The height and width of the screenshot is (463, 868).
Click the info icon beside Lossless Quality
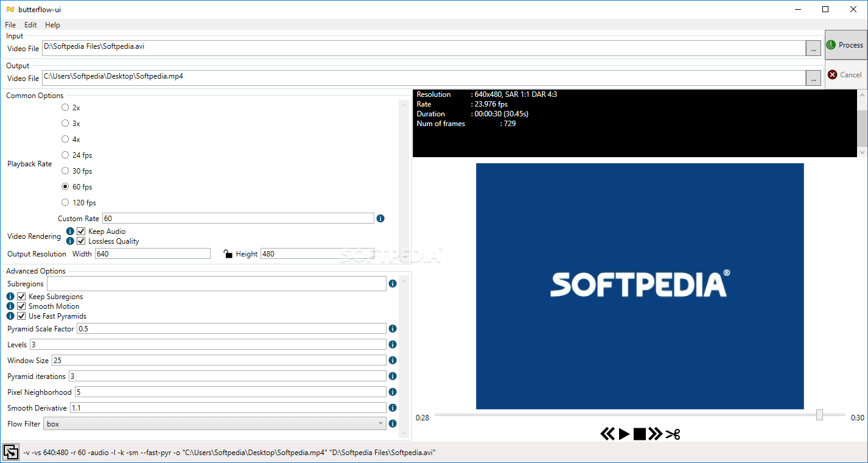(x=70, y=241)
